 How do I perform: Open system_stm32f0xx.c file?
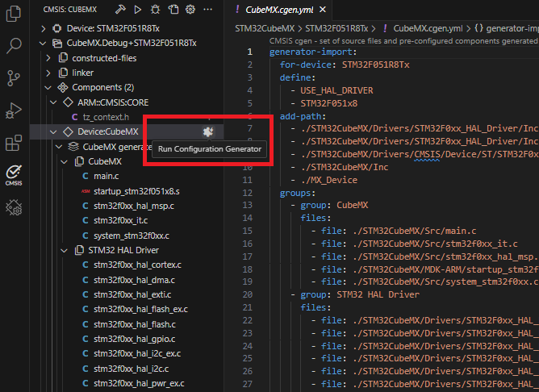(132, 236)
